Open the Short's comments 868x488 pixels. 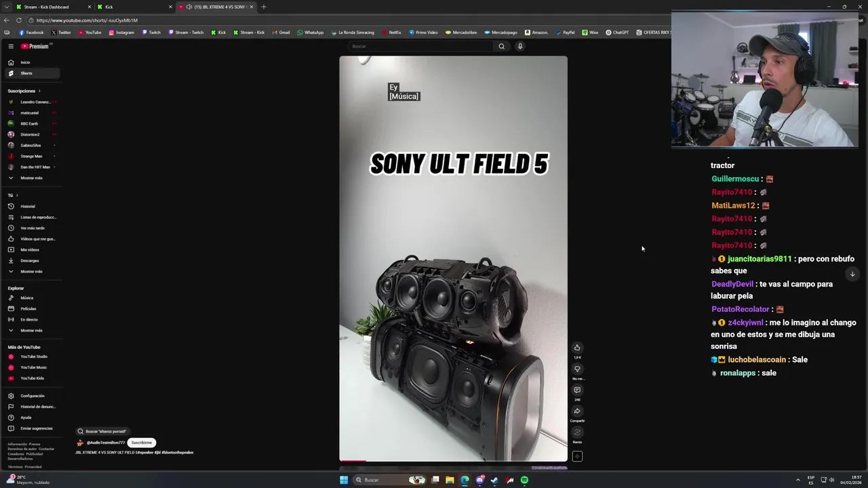coord(577,390)
